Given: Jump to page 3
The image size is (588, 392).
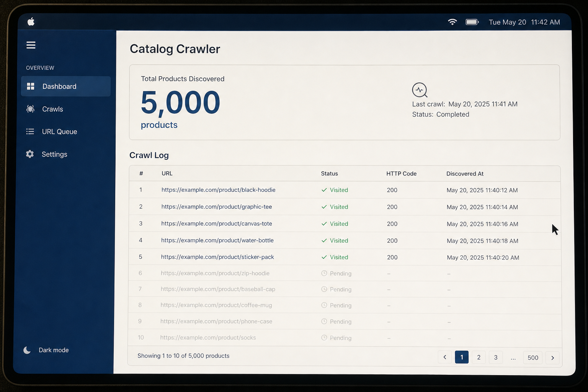Looking at the screenshot, I should 496,357.
